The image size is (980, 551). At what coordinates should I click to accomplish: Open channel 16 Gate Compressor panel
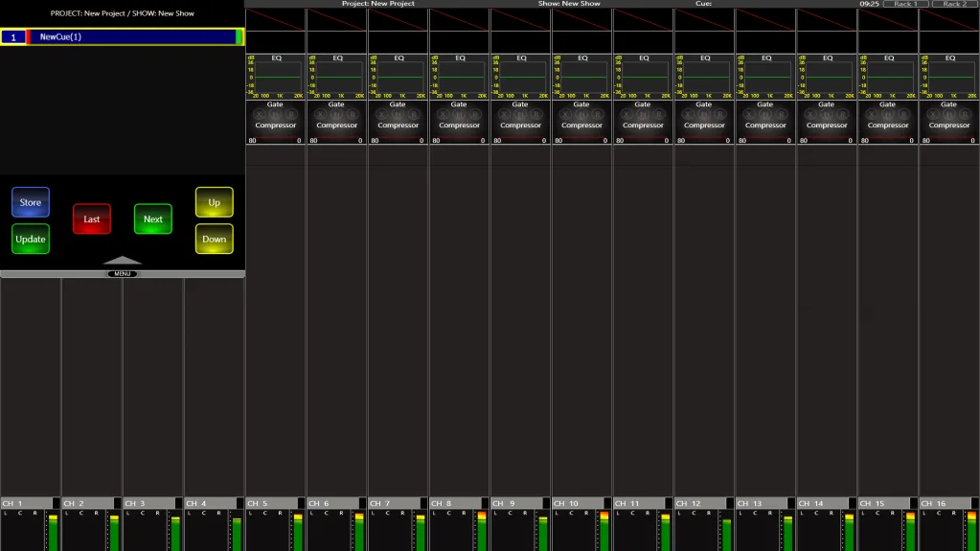[949, 122]
